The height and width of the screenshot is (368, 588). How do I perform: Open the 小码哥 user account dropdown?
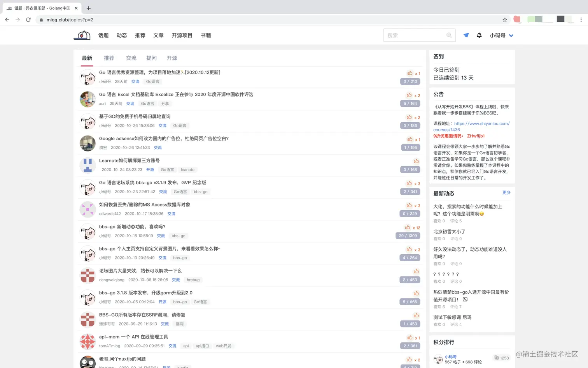[x=502, y=35]
